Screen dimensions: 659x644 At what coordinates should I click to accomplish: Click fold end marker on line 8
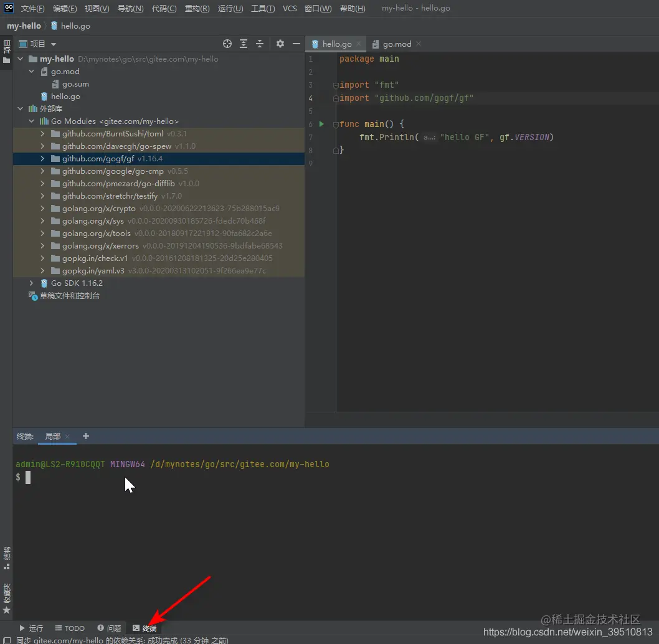(x=335, y=151)
